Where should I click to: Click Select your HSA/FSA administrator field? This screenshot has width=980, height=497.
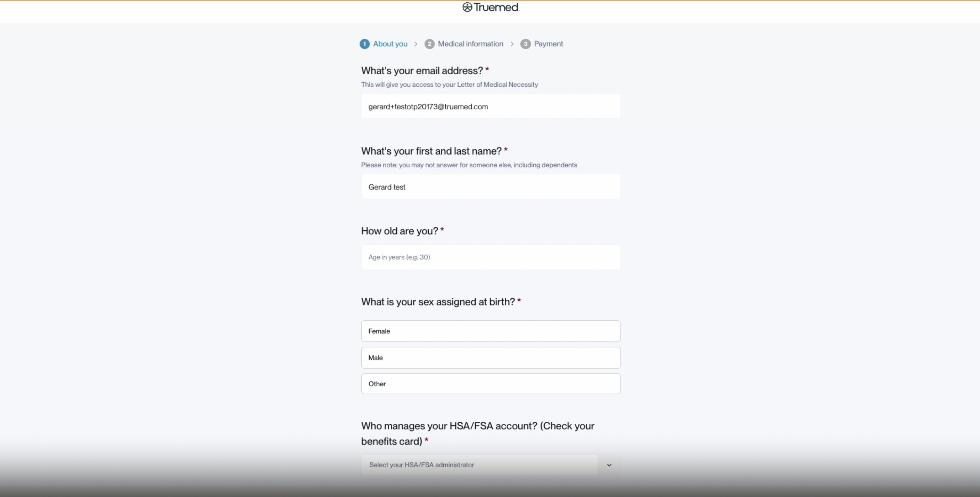pos(479,465)
